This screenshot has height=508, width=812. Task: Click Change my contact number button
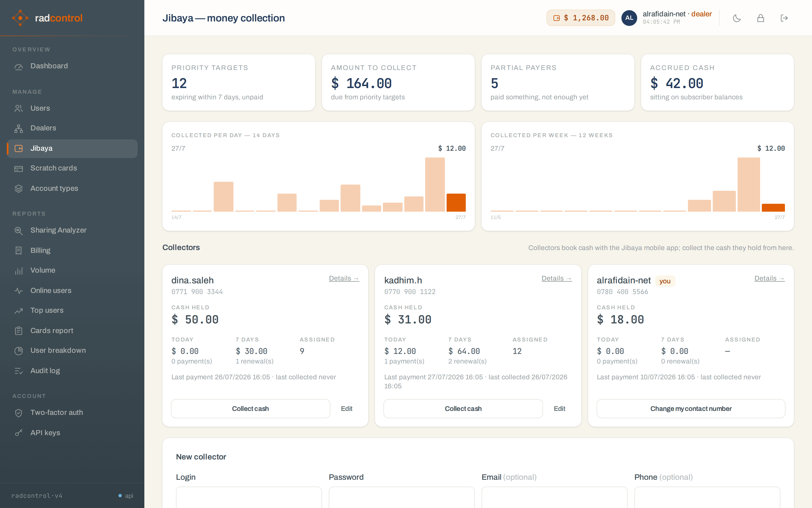coord(691,409)
